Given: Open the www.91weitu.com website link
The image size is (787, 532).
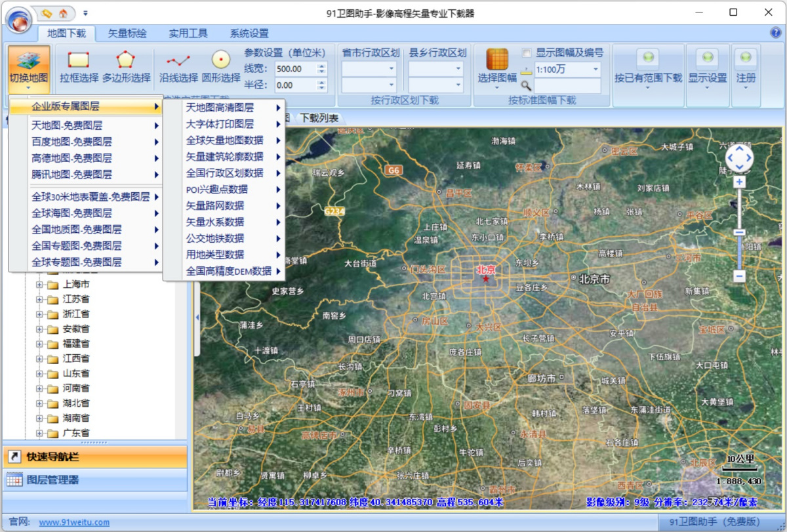Looking at the screenshot, I should [74, 522].
